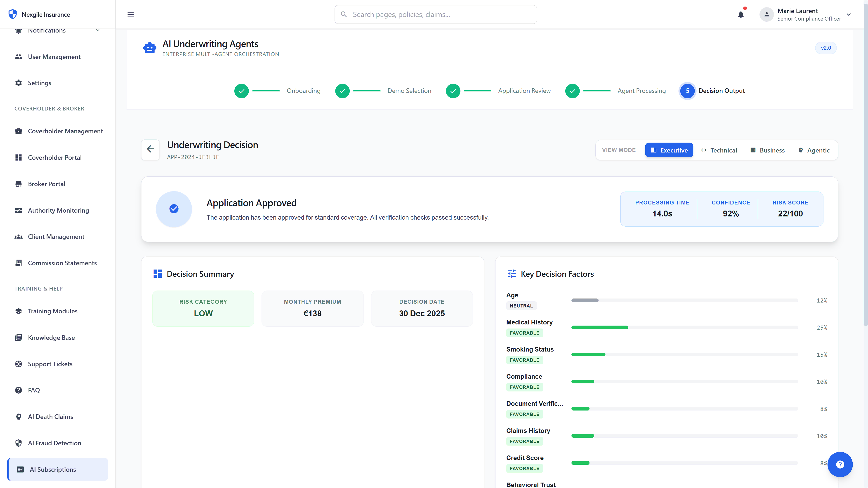The image size is (868, 488).
Task: Click the Onboarding step checkmark
Action: point(242,91)
